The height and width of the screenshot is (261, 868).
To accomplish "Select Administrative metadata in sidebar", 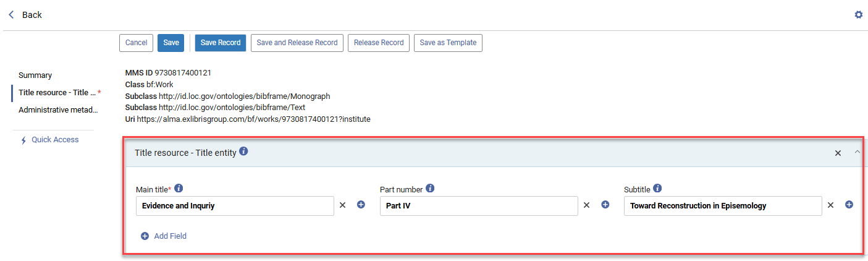I will coord(58,110).
